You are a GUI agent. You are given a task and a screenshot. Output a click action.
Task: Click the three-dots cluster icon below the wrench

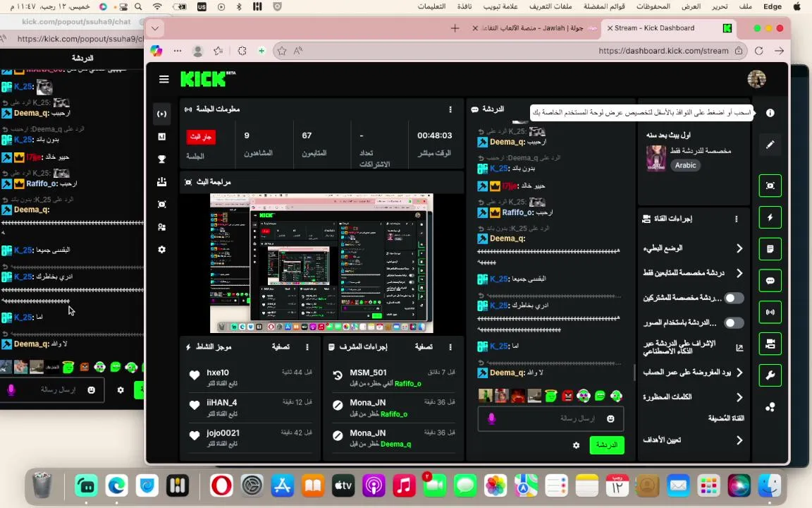click(x=770, y=407)
